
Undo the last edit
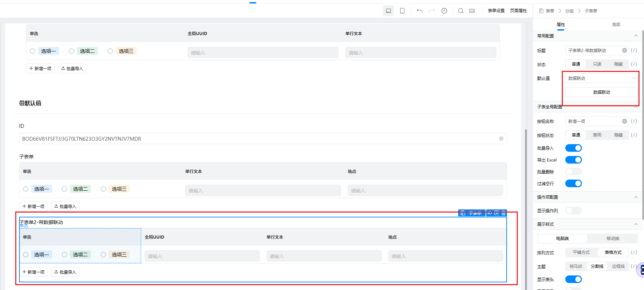[420, 11]
